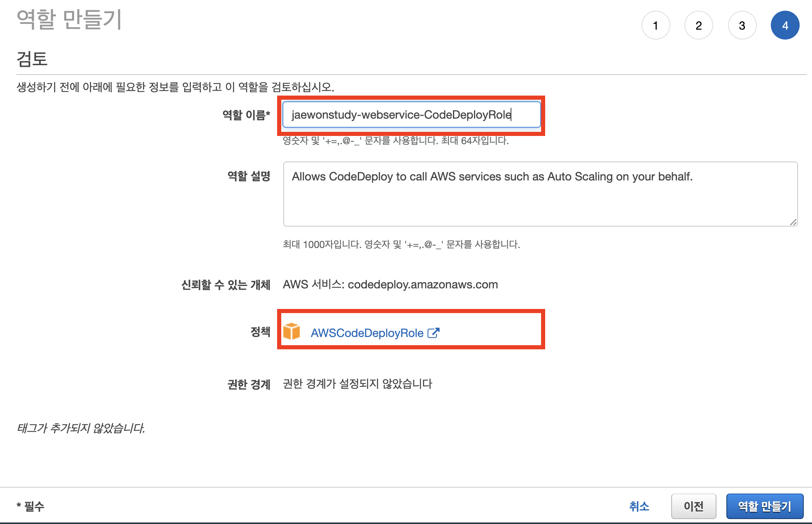Click the orange policy box icon
The image size is (812, 524).
[292, 332]
